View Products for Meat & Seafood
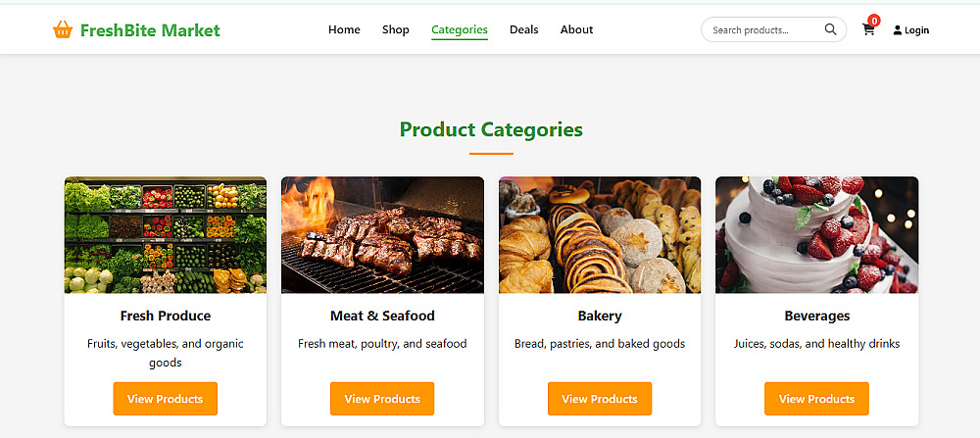 click(x=382, y=399)
